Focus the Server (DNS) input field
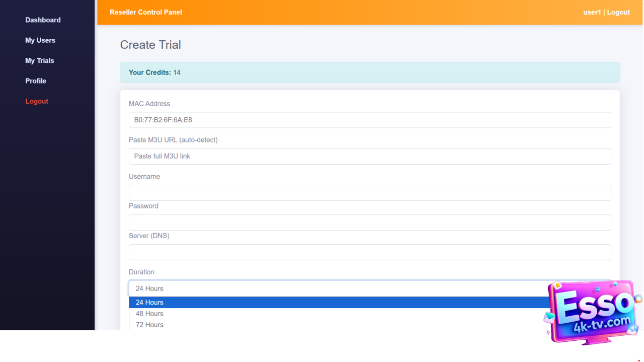 click(370, 252)
